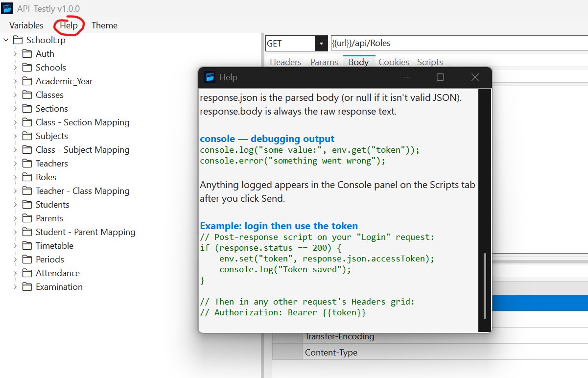Switch to the Scripts tab
The image size is (588, 378).
tap(430, 62)
